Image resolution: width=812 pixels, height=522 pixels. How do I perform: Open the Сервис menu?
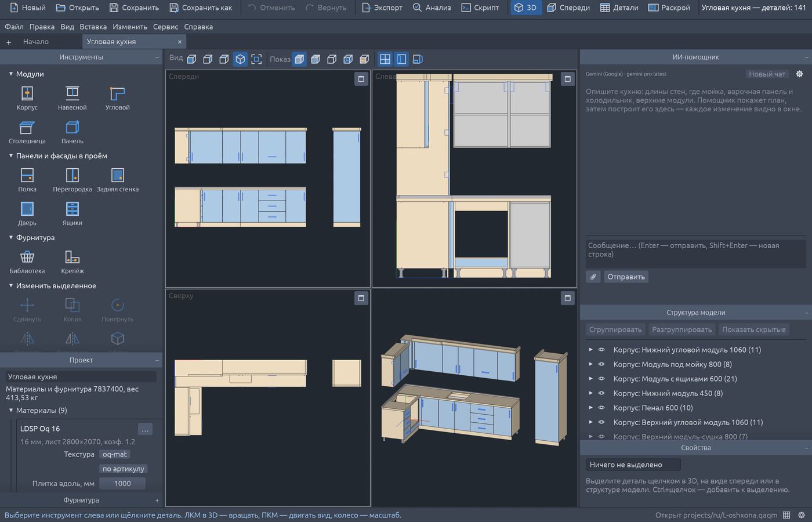coord(165,27)
